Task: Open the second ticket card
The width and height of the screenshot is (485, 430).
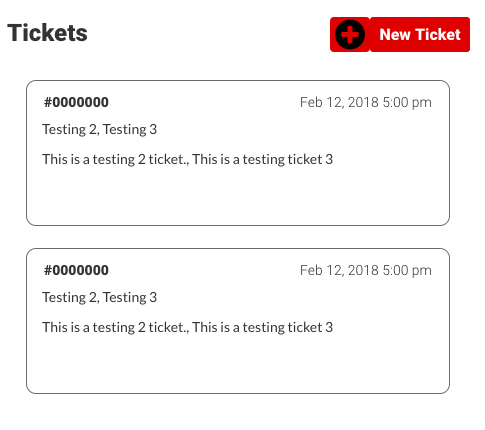Action: point(238,321)
